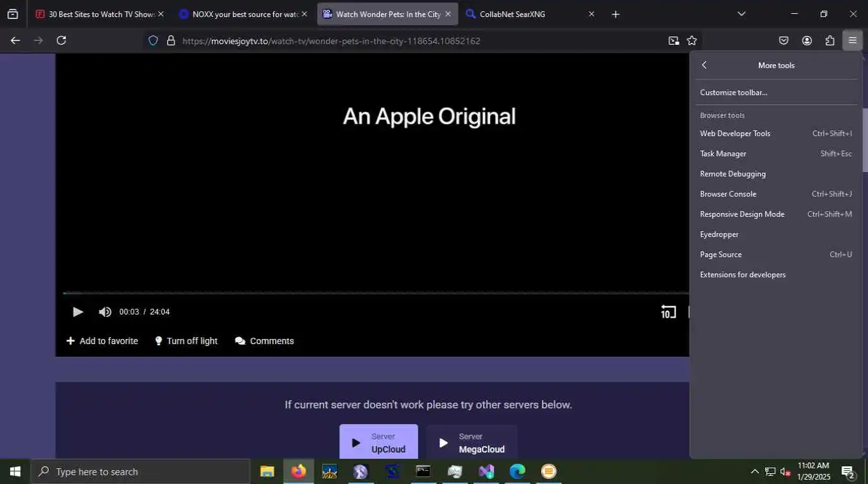Open the notification center icon
The image size is (868, 484).
pos(848,471)
